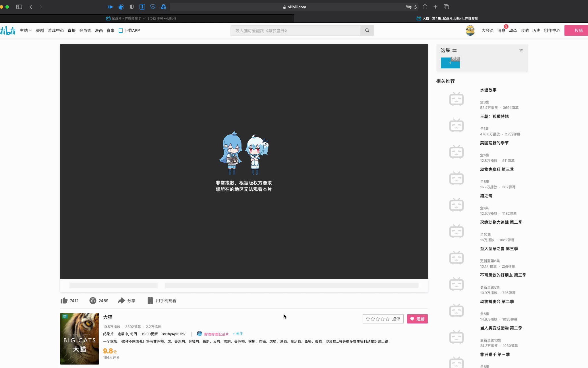Viewport: 588px width, 368px height.
Task: Open 消息 notifications
Action: coord(501,30)
